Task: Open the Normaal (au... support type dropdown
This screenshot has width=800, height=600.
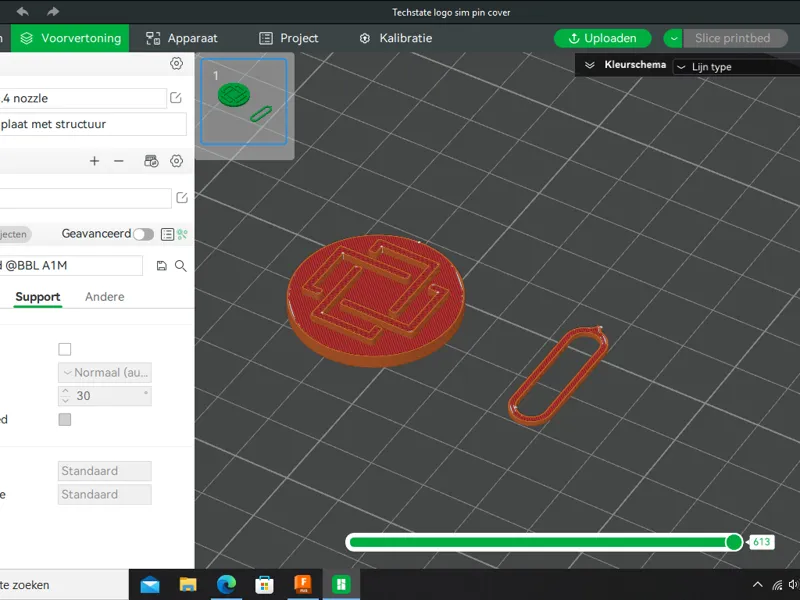Action: tap(105, 372)
